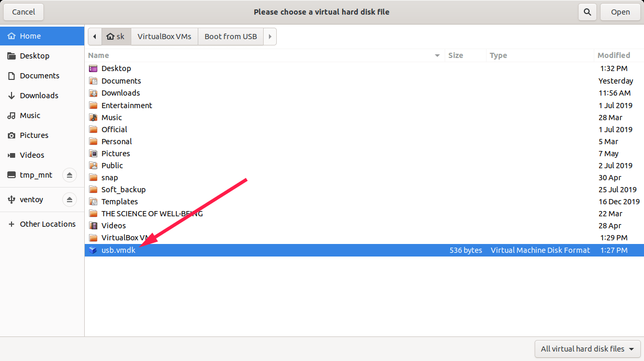Sort files by the Name column header
This screenshot has height=361, width=644.
pyautogui.click(x=262, y=55)
